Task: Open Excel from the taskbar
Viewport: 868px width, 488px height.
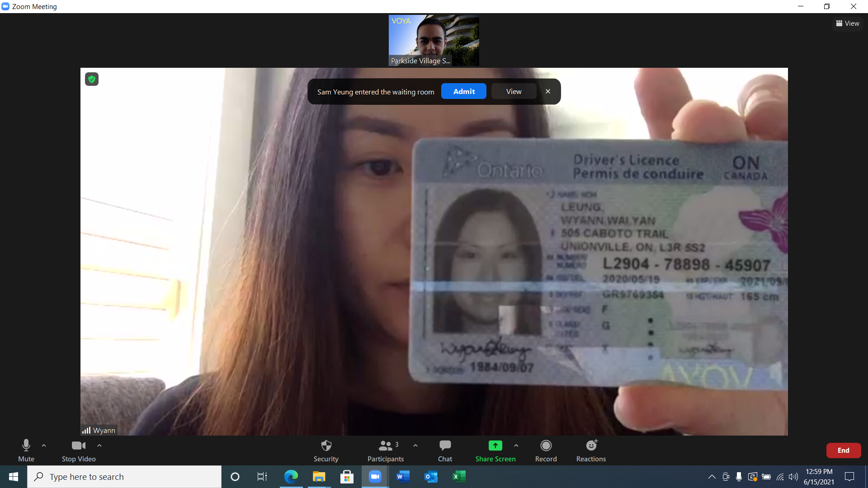Action: 459,477
